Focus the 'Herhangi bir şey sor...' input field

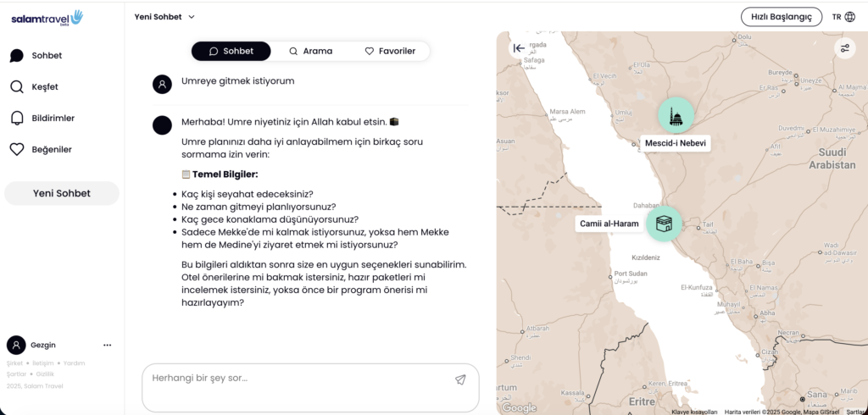pos(297,379)
